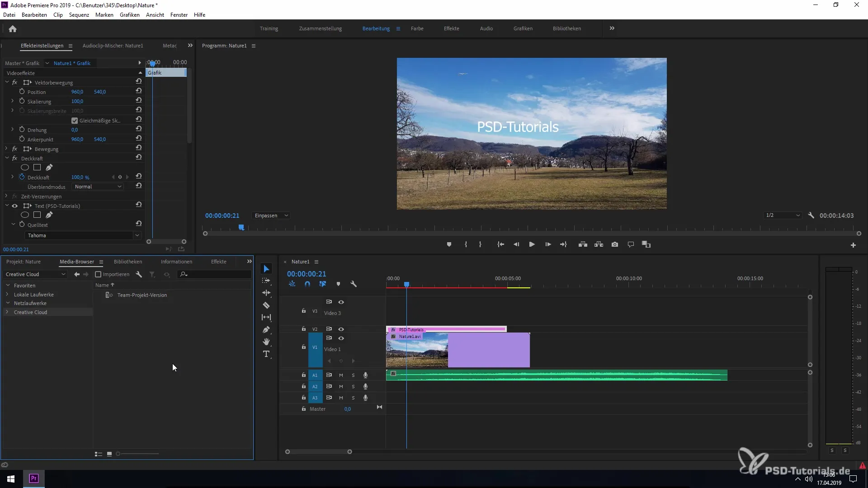Open Einpassen zoom level dropdown
This screenshot has width=868, height=488.
(271, 216)
